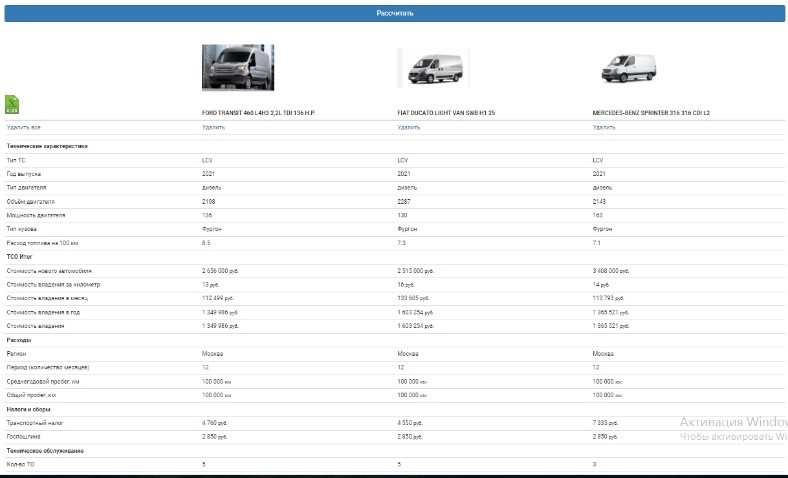This screenshot has height=478, width=788.
Task: Click the Техническое обслуживание section header
Action: coord(44,451)
